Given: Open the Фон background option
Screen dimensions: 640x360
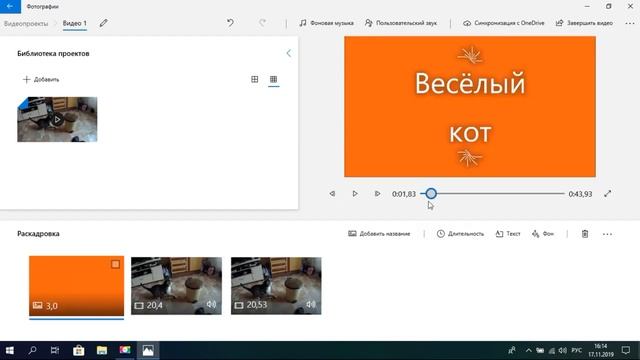Looking at the screenshot, I should [x=543, y=234].
